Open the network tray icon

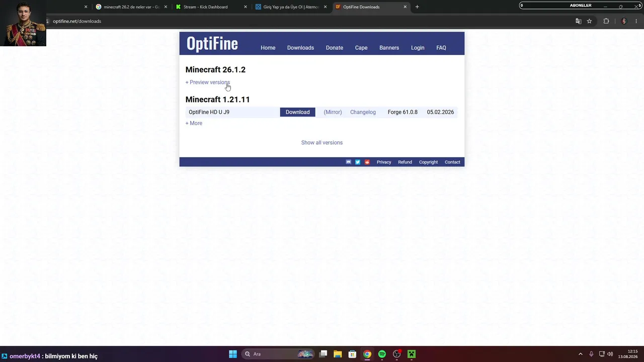tap(602, 354)
